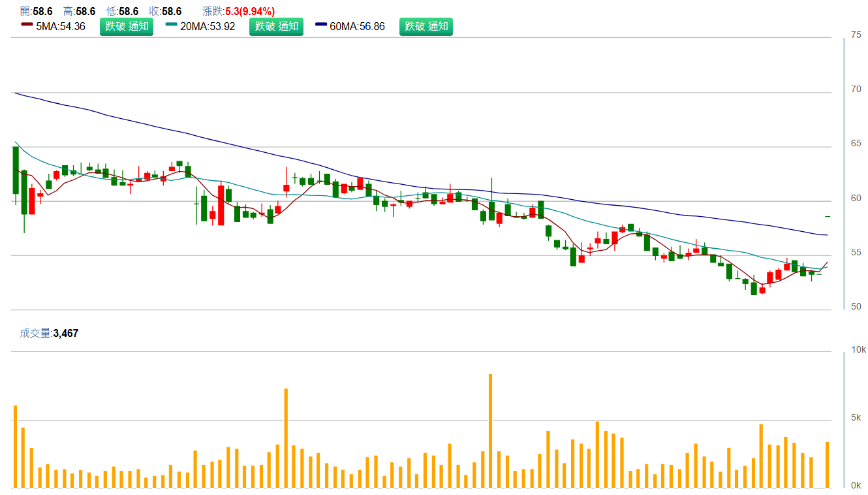Image resolution: width=868 pixels, height=495 pixels.
Task: Click the tallest volume bar in the chart
Action: [x=490, y=431]
